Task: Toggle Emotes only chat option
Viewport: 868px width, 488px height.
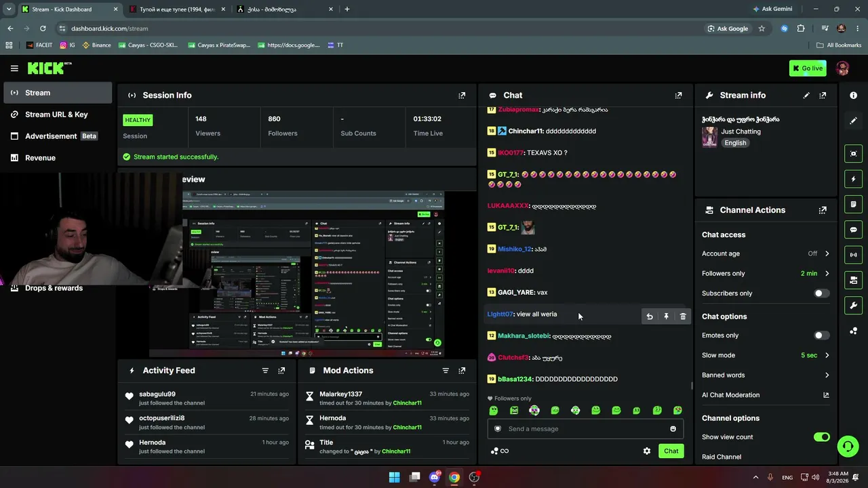Action: click(821, 335)
